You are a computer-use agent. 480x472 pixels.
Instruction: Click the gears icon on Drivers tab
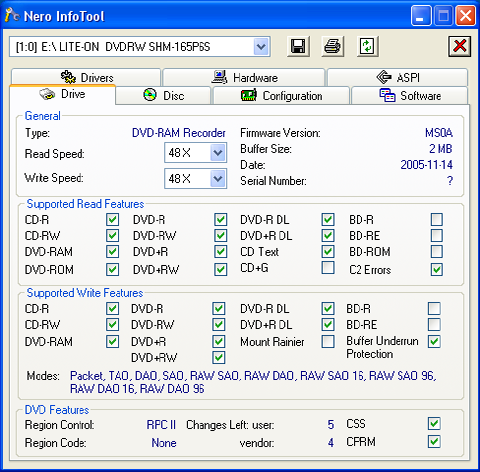[x=68, y=77]
